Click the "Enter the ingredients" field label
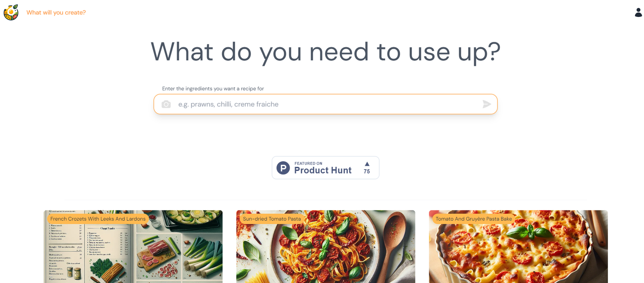The image size is (644, 283). pyautogui.click(x=213, y=89)
